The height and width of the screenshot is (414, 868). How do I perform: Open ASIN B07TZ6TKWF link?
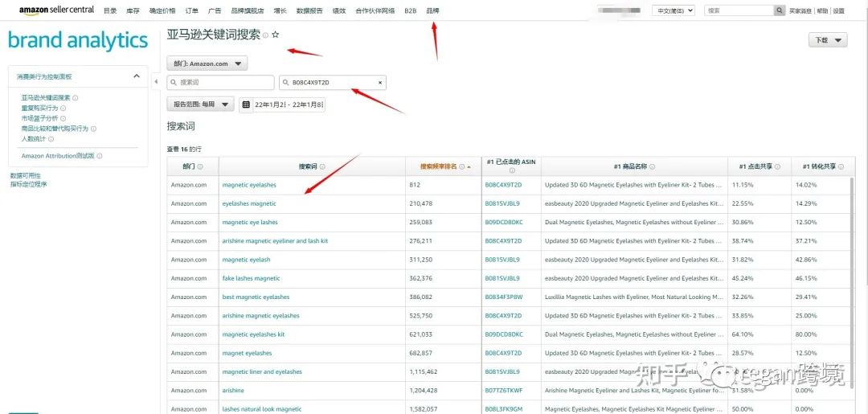pos(504,390)
